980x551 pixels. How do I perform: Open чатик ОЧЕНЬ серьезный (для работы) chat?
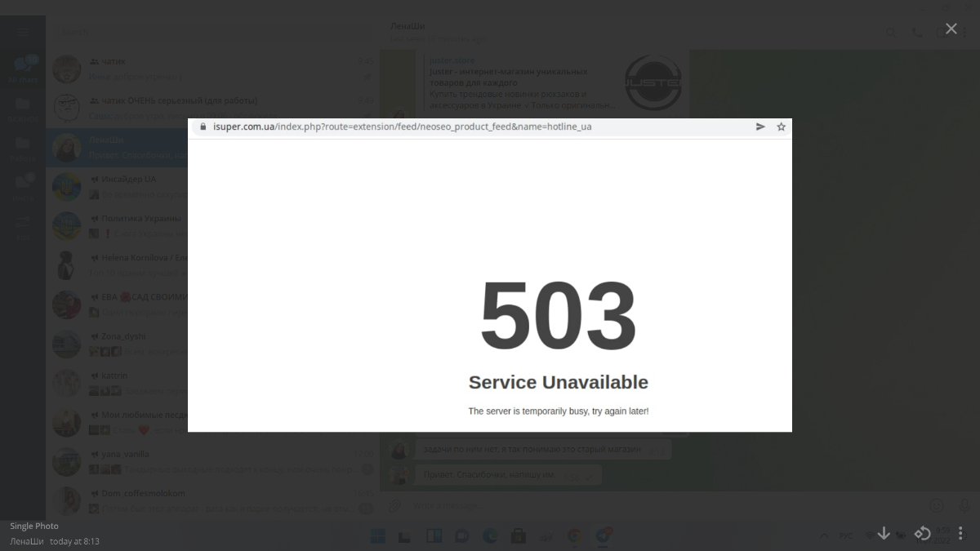click(x=212, y=108)
